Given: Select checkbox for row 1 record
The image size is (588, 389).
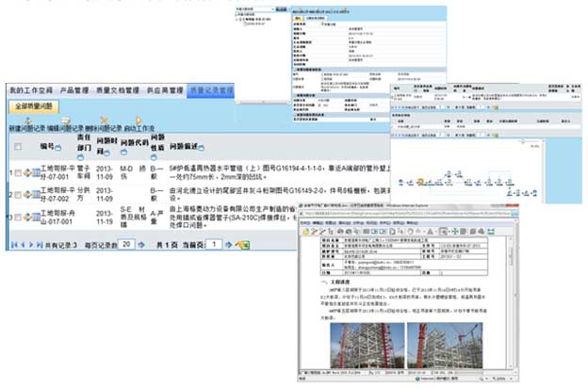Looking at the screenshot, I should 18,173.
